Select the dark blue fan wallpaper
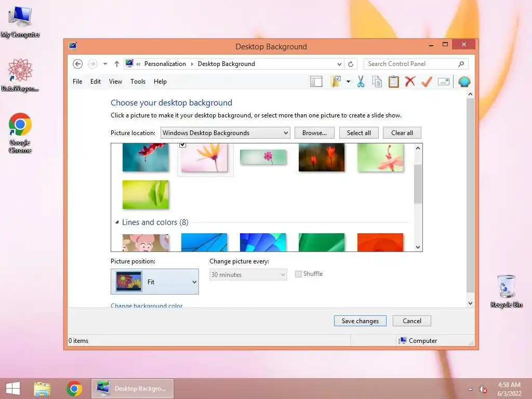 pyautogui.click(x=263, y=242)
